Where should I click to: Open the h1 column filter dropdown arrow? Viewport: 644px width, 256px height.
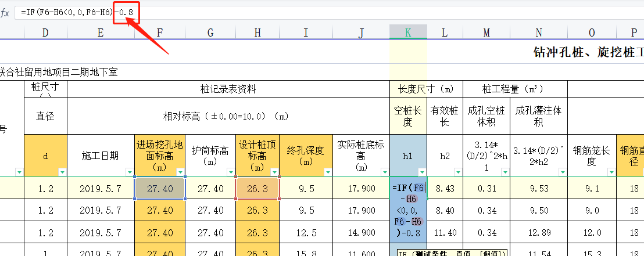pyautogui.click(x=422, y=172)
